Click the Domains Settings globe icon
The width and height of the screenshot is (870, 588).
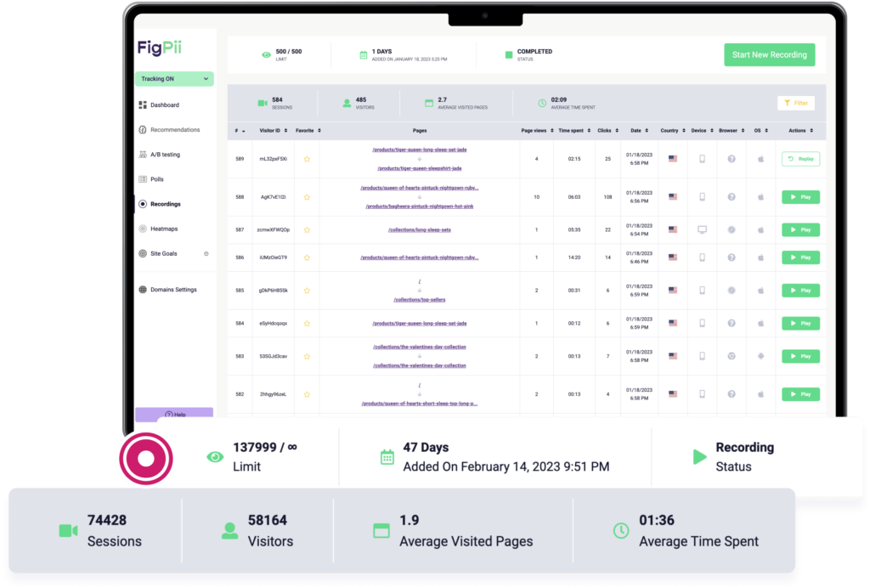(143, 290)
